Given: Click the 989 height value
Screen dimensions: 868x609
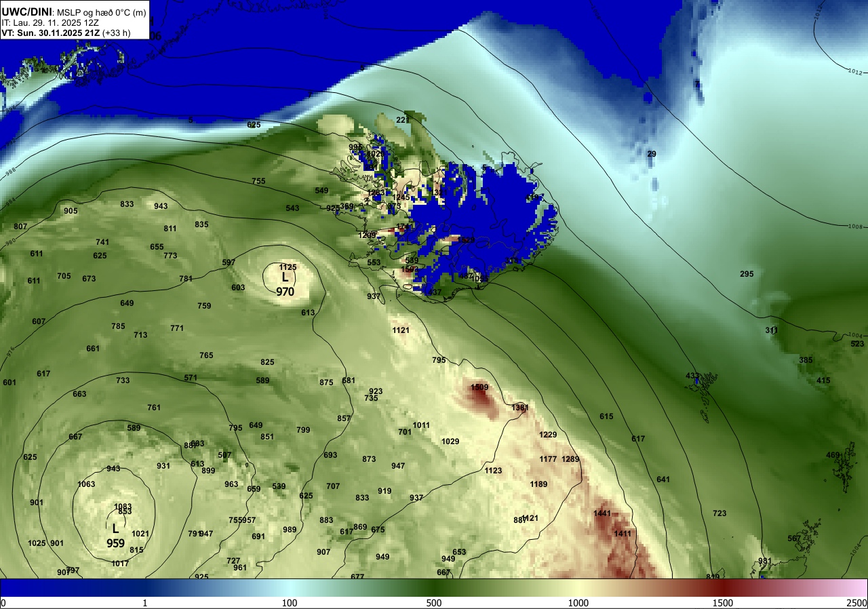Looking at the screenshot, I should (x=290, y=530).
